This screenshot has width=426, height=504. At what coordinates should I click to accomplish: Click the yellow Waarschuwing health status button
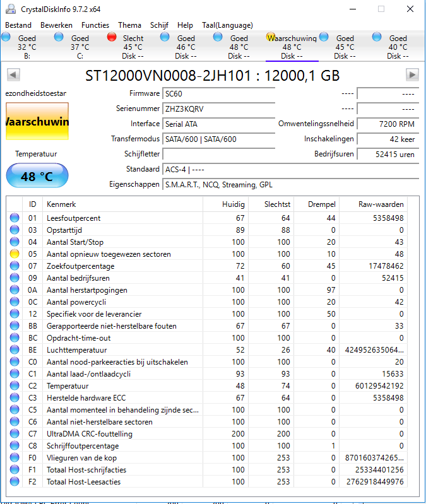37,121
